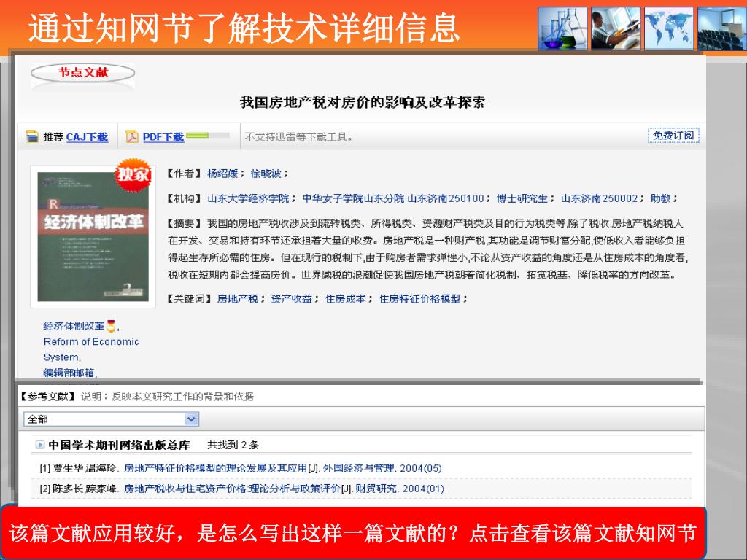Click the 中国学术期刊网络出版总库 heading
Image resolution: width=747 pixels, height=560 pixels.
119,446
